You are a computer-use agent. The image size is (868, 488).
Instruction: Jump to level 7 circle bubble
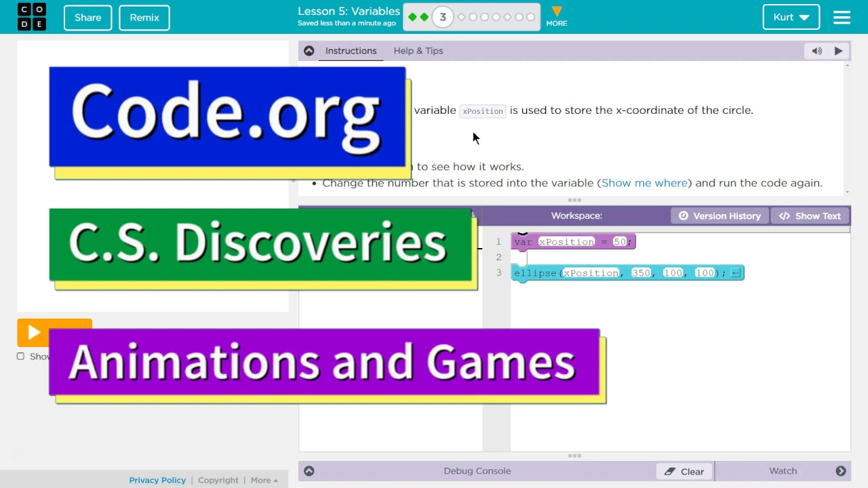496,17
